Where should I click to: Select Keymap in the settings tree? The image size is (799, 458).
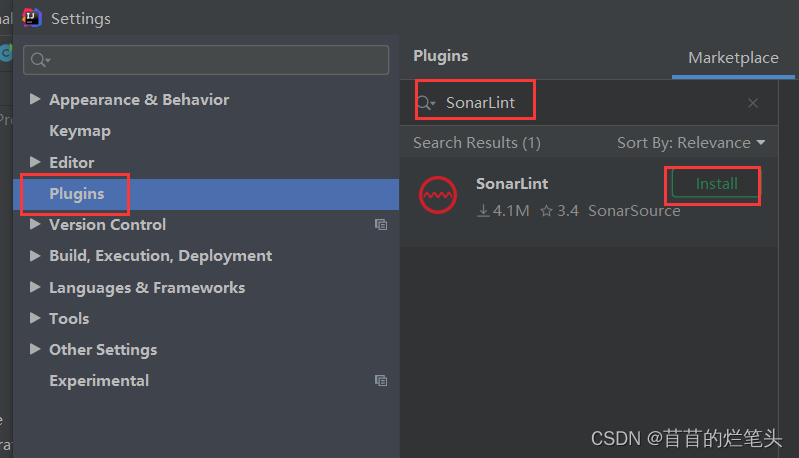click(x=80, y=131)
